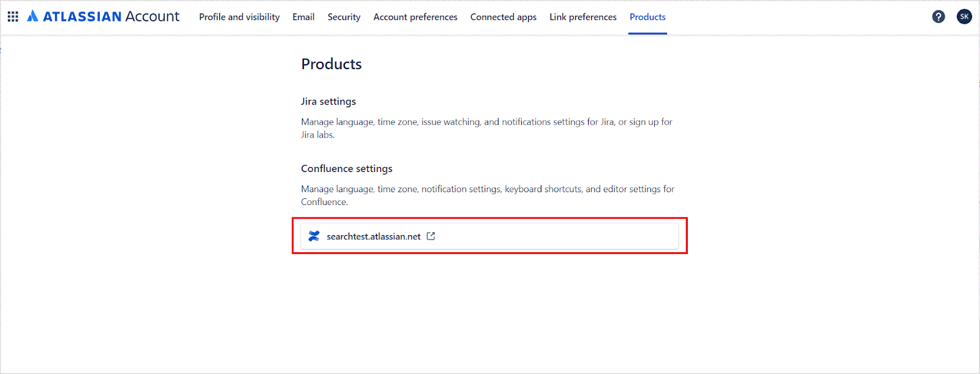Open the searchtest.atlassian.net link text
Screen dimensions: 980x374
[374, 237]
